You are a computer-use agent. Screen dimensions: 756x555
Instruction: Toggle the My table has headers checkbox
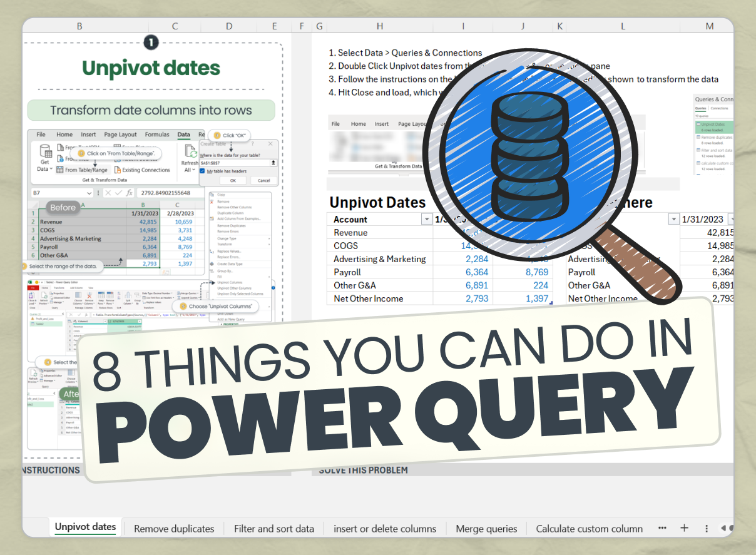pyautogui.click(x=202, y=171)
